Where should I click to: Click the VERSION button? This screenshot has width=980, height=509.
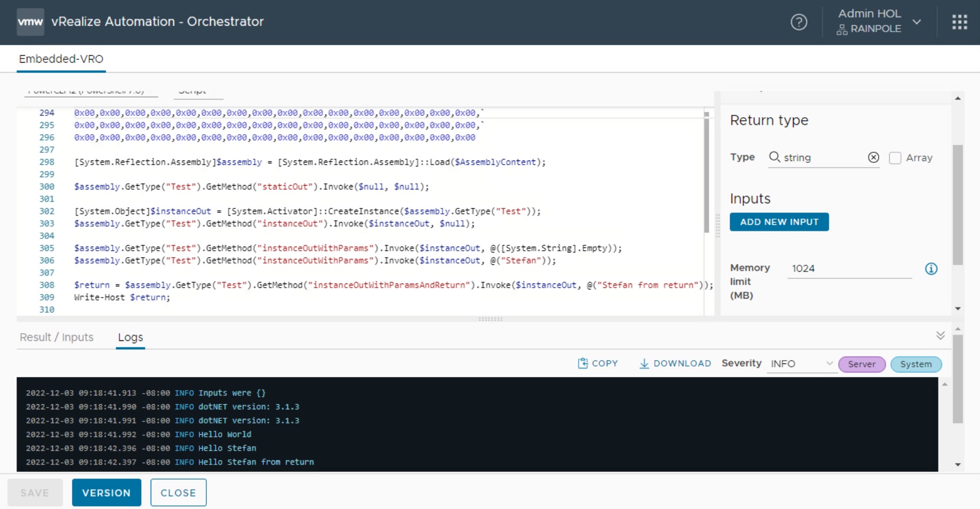(107, 493)
